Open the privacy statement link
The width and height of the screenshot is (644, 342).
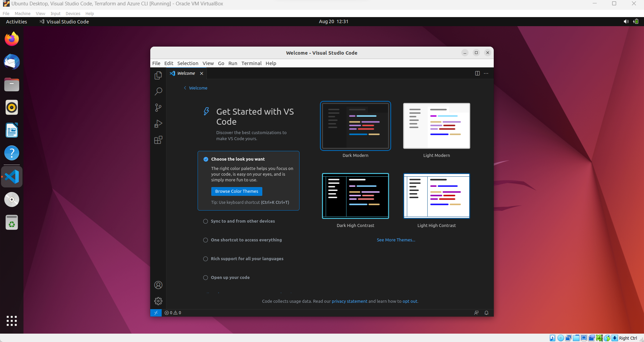point(350,301)
